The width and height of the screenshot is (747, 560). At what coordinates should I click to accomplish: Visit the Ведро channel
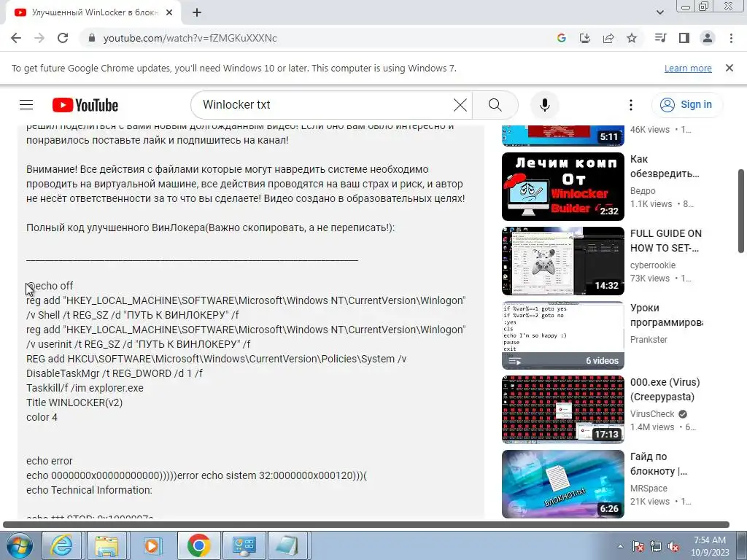point(643,191)
